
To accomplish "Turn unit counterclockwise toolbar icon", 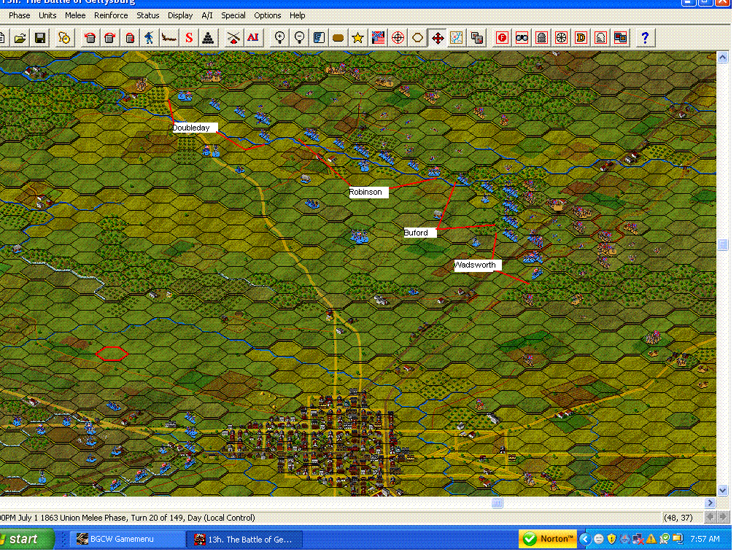I will pos(90,38).
